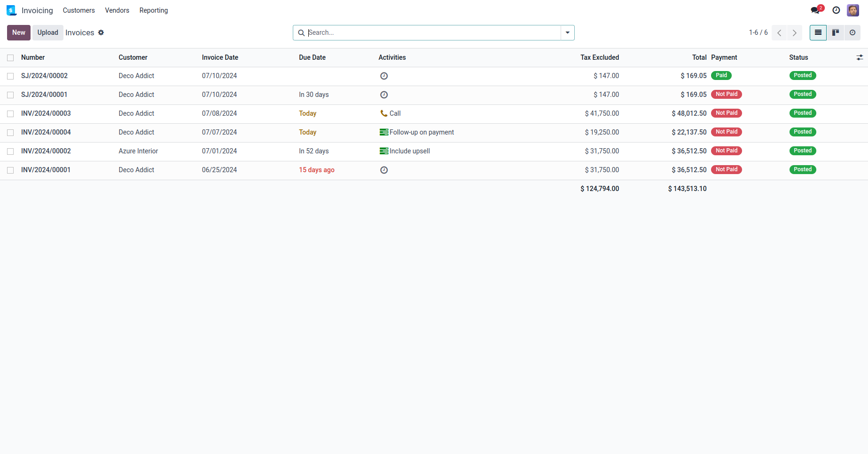
Task: Click Not Paid badge on INV/2024/00002
Action: pyautogui.click(x=727, y=151)
